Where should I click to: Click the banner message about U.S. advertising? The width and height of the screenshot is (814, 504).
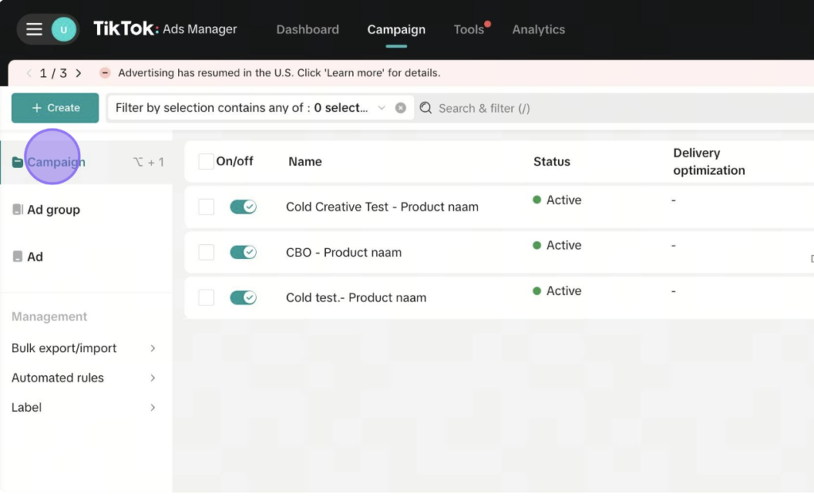coord(279,72)
